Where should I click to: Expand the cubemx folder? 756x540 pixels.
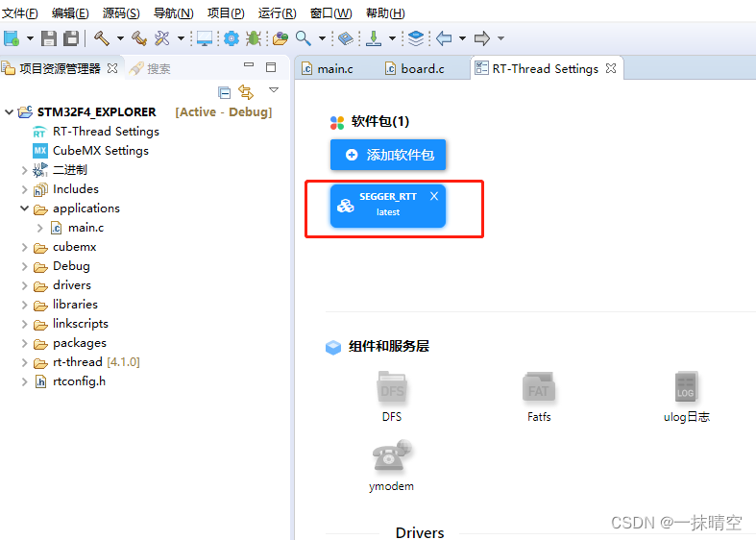[x=24, y=247]
